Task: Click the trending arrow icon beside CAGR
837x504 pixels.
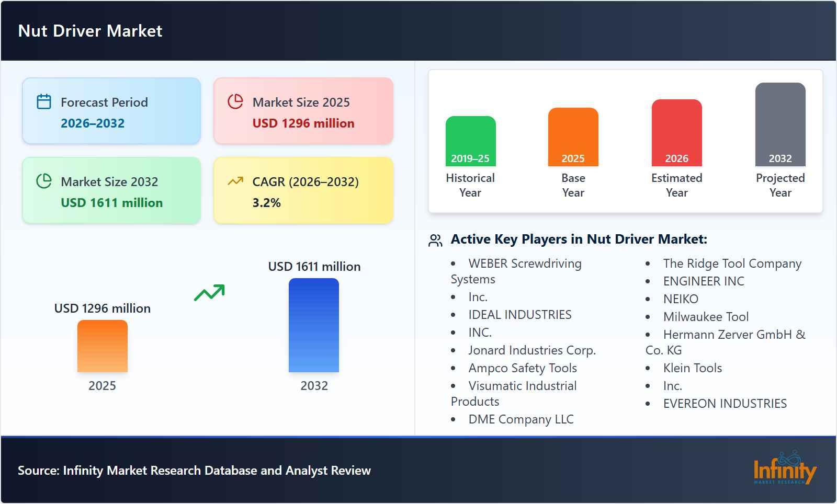Action: [x=235, y=181]
